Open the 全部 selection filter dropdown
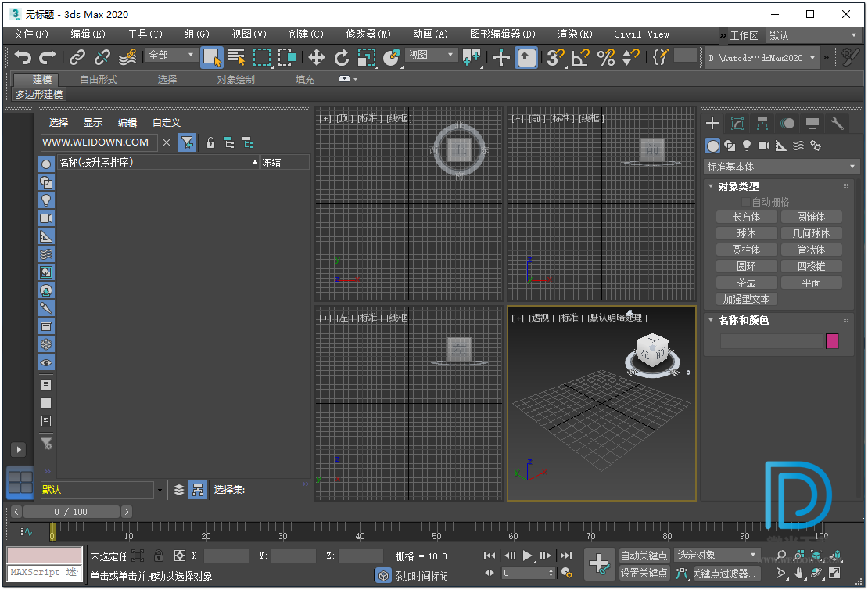Image resolution: width=868 pixels, height=590 pixels. click(171, 55)
